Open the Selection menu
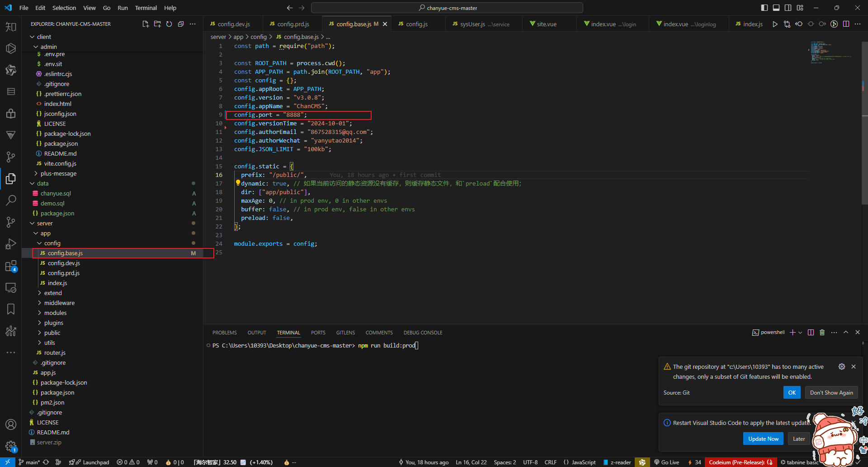 pyautogui.click(x=64, y=8)
